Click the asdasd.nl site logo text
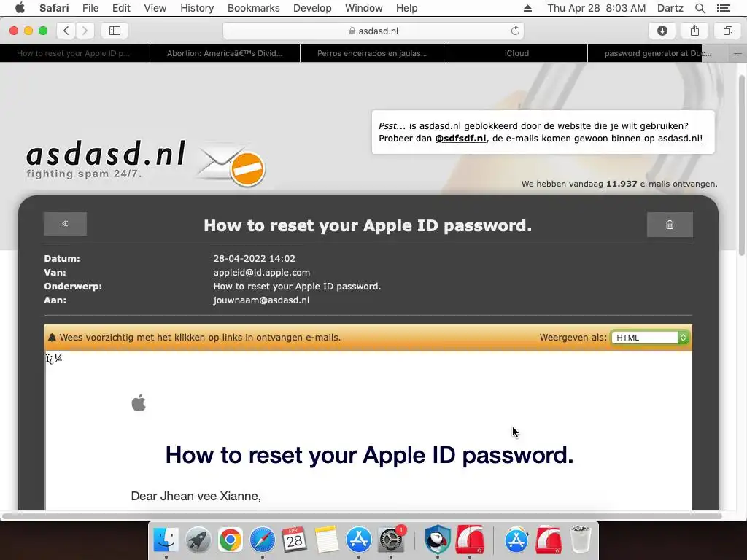 (x=106, y=153)
